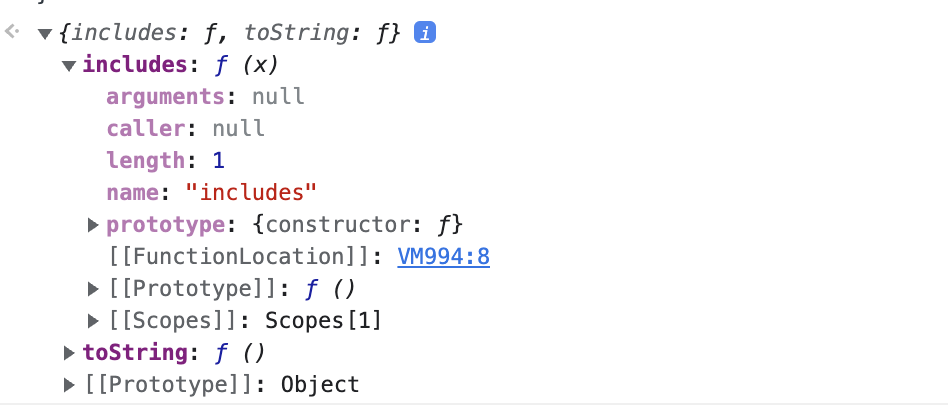Expand the [[Prototype]]: Object arrow
The image size is (948, 406).
[x=69, y=385]
